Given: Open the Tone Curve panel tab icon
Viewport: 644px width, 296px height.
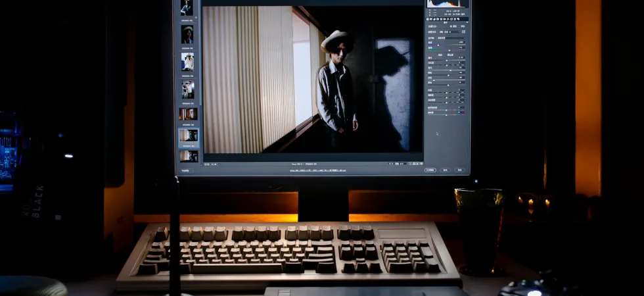Looking at the screenshot, I should 431,19.
